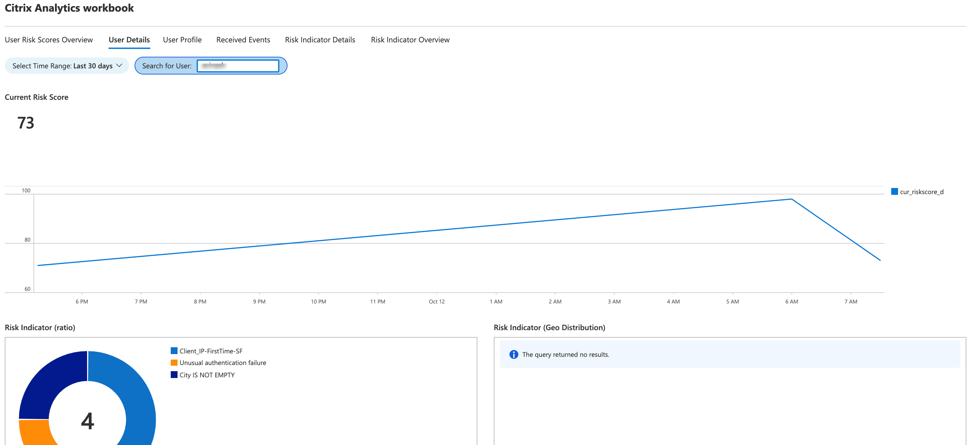The image size is (980, 445).
Task: Click the risk score line peak at 6 AM
Action: coord(792,199)
